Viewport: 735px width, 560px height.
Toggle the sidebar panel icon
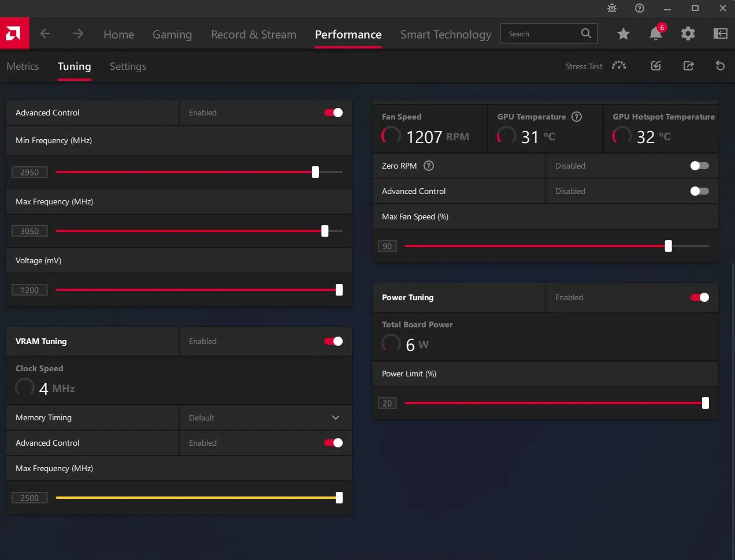click(x=721, y=33)
